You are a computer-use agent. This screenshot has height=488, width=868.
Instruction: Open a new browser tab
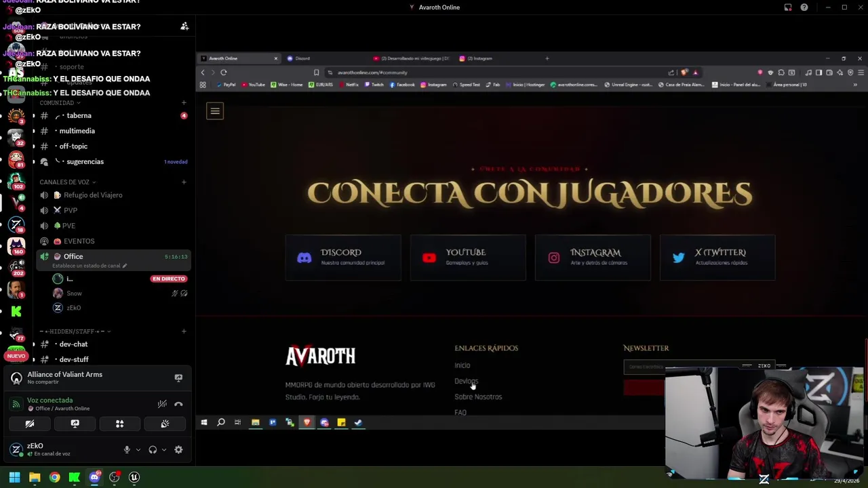click(547, 58)
